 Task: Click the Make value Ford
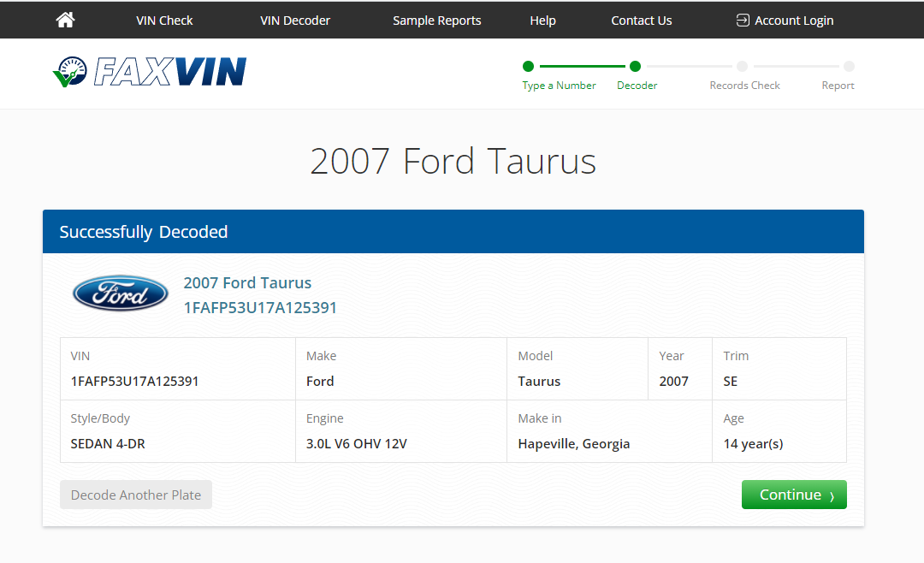(320, 382)
